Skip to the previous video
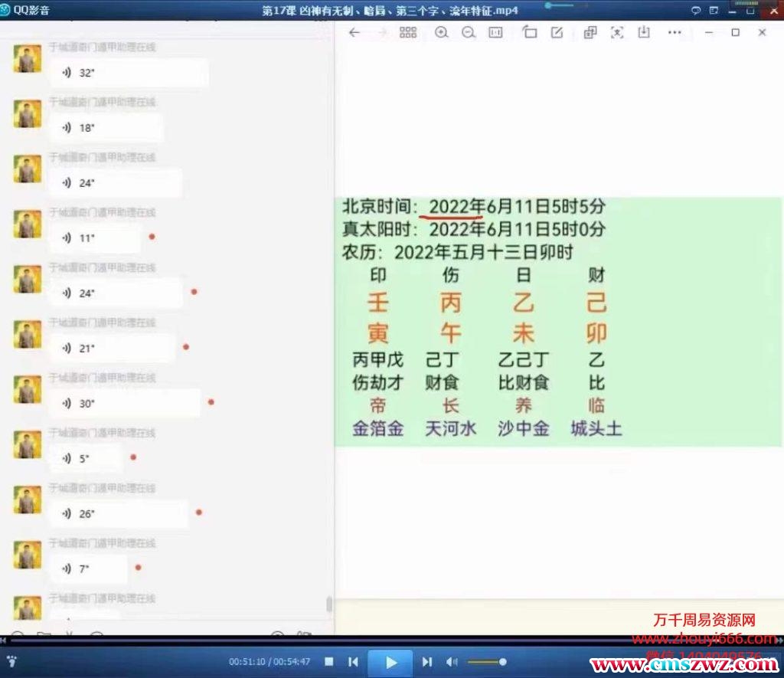Viewport: 784px width, 678px height. (x=353, y=662)
